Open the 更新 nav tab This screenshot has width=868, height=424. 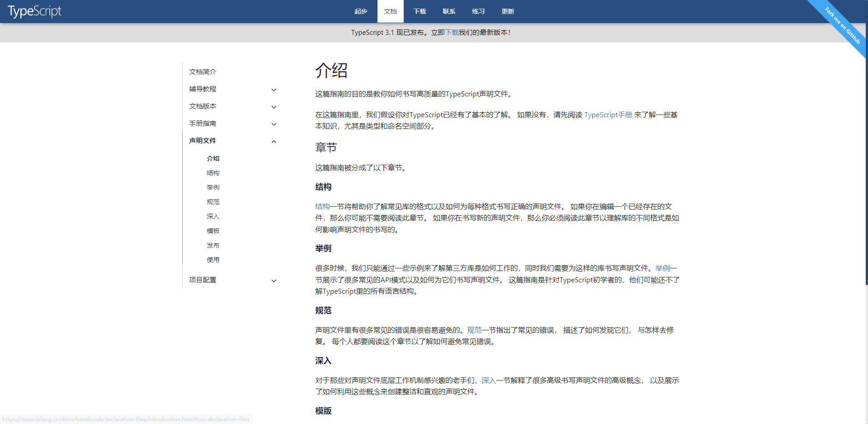click(508, 11)
